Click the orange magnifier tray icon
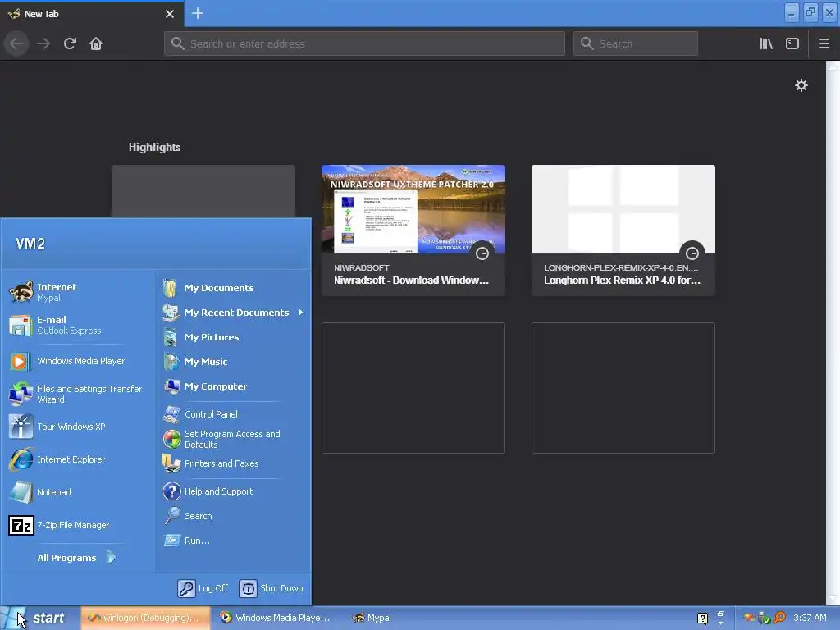 click(779, 618)
